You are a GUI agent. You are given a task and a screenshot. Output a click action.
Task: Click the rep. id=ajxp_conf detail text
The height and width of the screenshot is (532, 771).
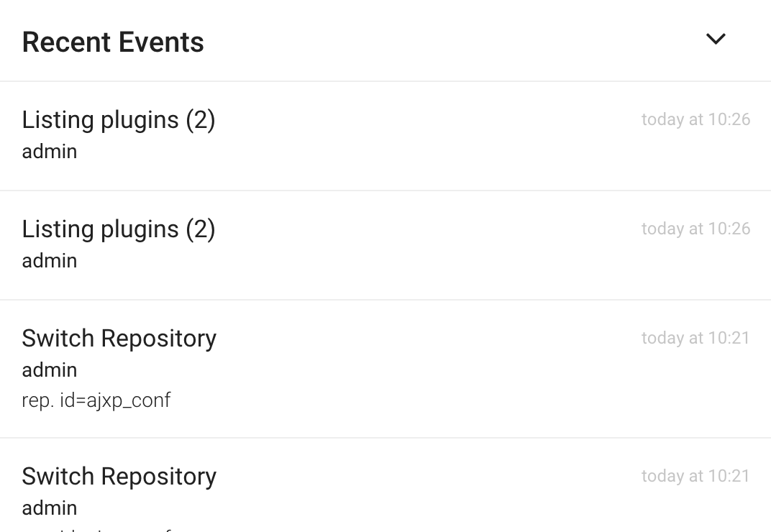(x=96, y=400)
